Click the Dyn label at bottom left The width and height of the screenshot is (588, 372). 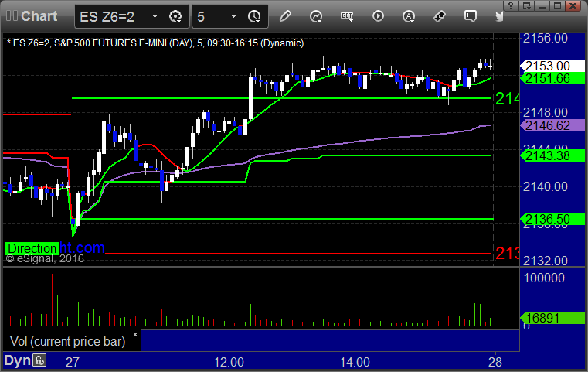click(17, 360)
